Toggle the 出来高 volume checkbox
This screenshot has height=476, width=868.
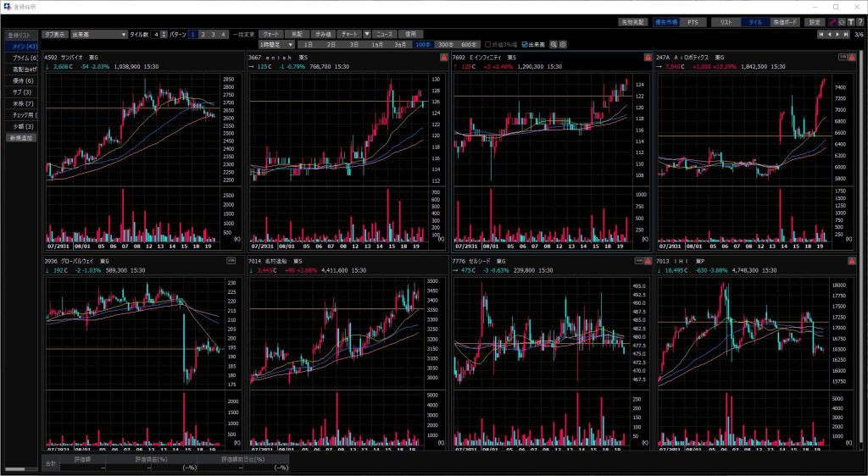point(526,44)
